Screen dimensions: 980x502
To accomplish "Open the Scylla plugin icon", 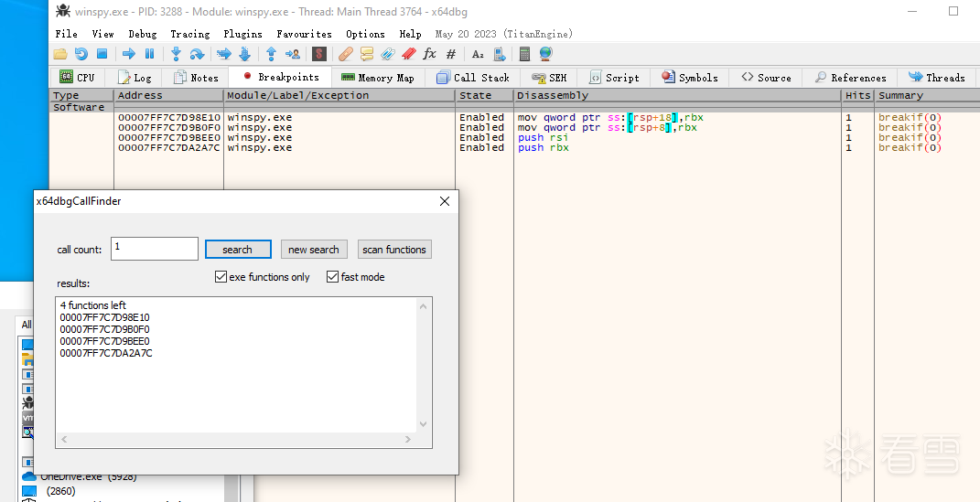I will [319, 54].
